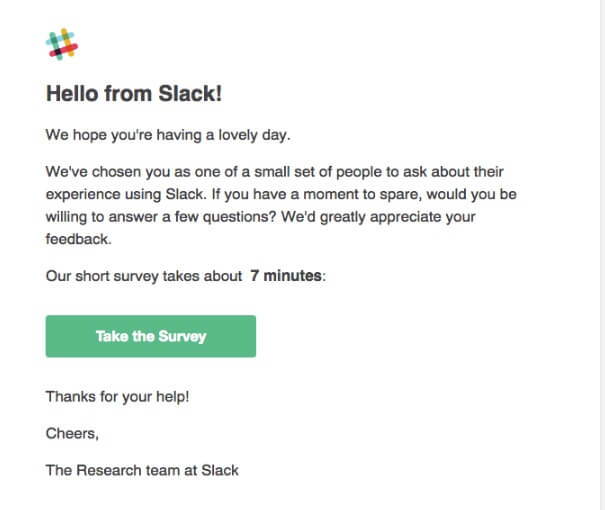Viewport: 605px width, 510px height.
Task: Click the word feedback. in the paragraph
Action: [78, 239]
